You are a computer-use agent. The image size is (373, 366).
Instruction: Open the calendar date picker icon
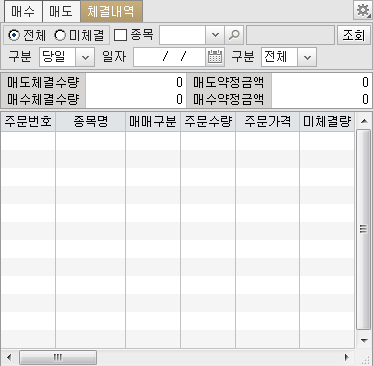point(215,57)
